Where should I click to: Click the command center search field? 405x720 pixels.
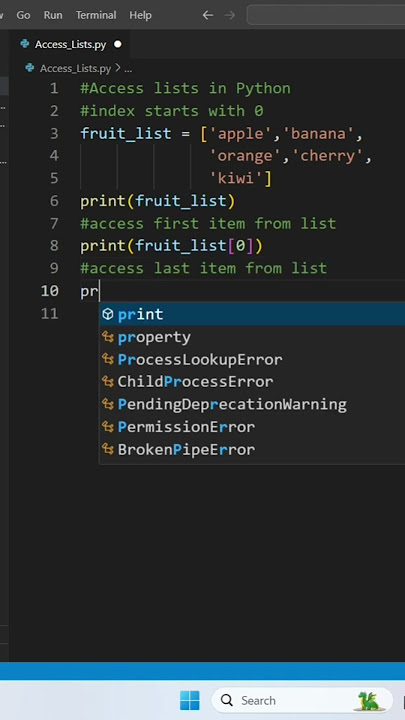click(326, 15)
